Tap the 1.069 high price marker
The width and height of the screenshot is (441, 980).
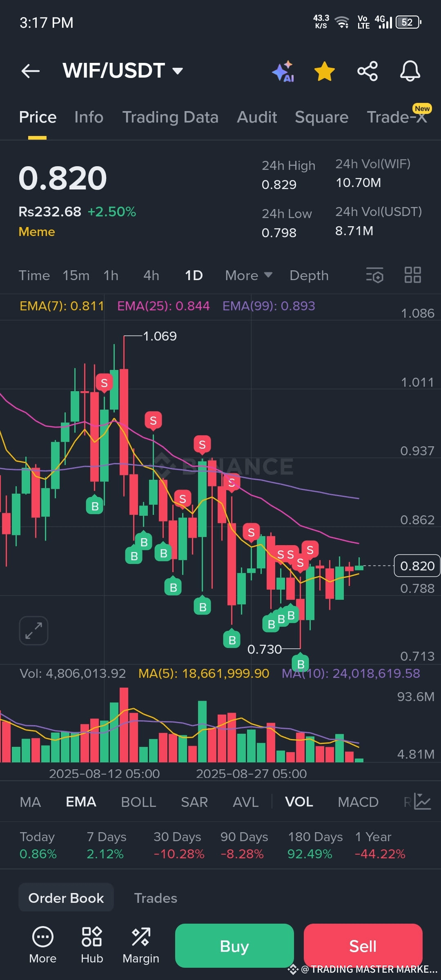pos(160,336)
